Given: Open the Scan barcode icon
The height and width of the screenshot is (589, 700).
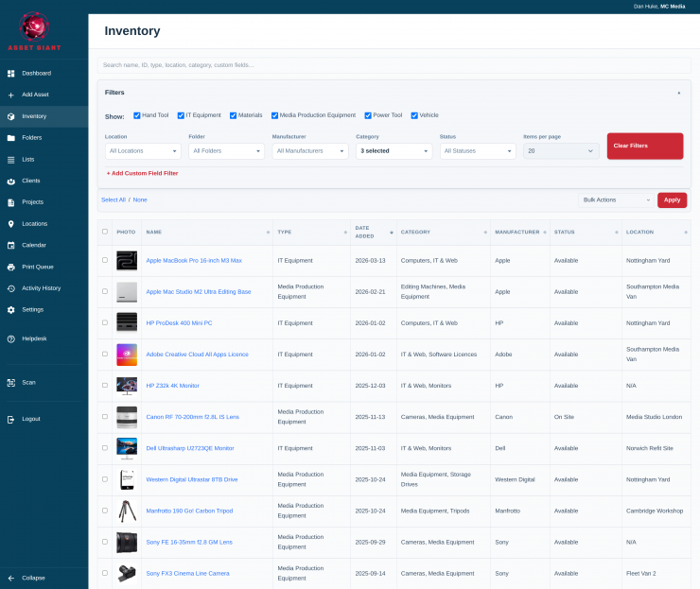Looking at the screenshot, I should [11, 382].
